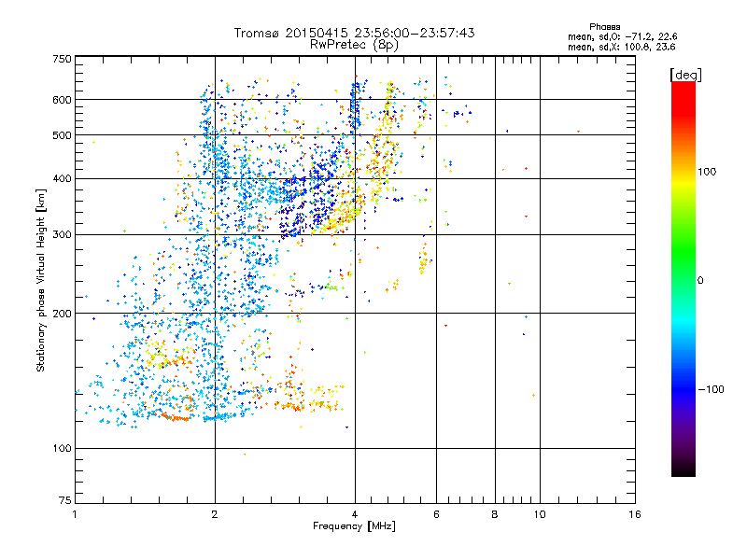The height and width of the screenshot is (560, 747).
Task: Click the x-axis tick label "6"
Action: pos(436,514)
